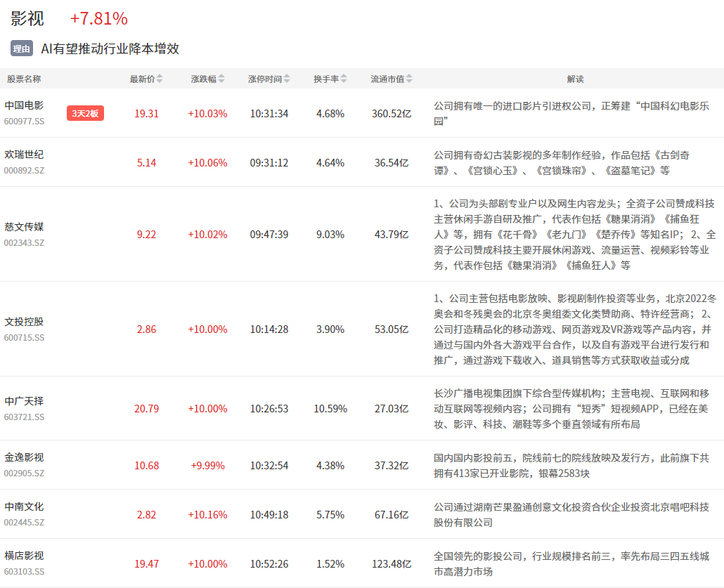Open 中国电影 stock name
This screenshot has width=724, height=588.
(x=24, y=105)
